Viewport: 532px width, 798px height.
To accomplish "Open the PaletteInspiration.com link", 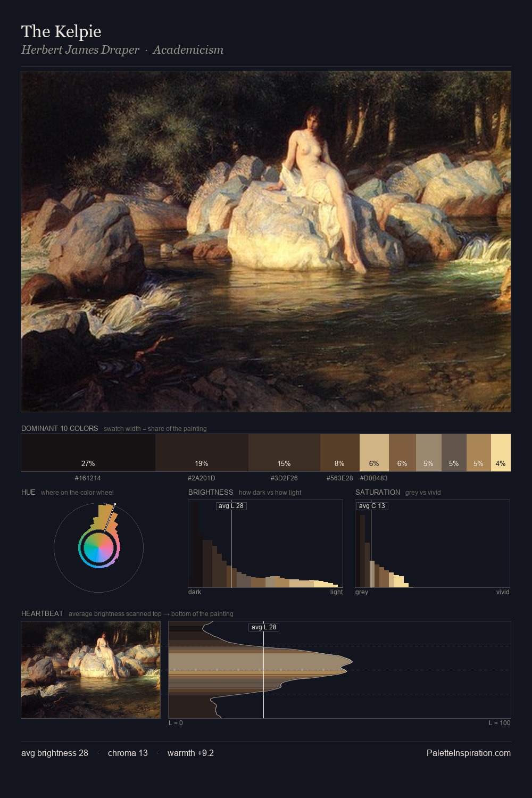I will [x=469, y=753].
